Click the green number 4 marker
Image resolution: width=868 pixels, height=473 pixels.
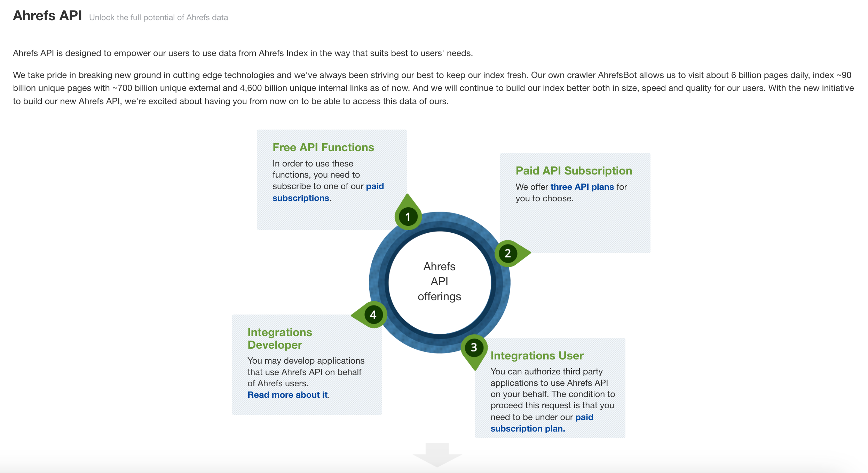[x=373, y=315]
